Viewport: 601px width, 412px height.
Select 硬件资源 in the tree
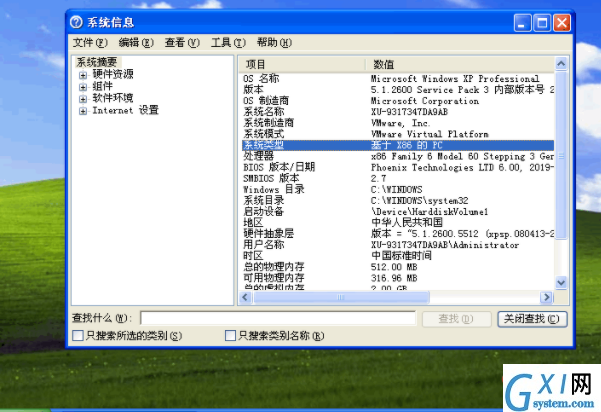(x=113, y=74)
